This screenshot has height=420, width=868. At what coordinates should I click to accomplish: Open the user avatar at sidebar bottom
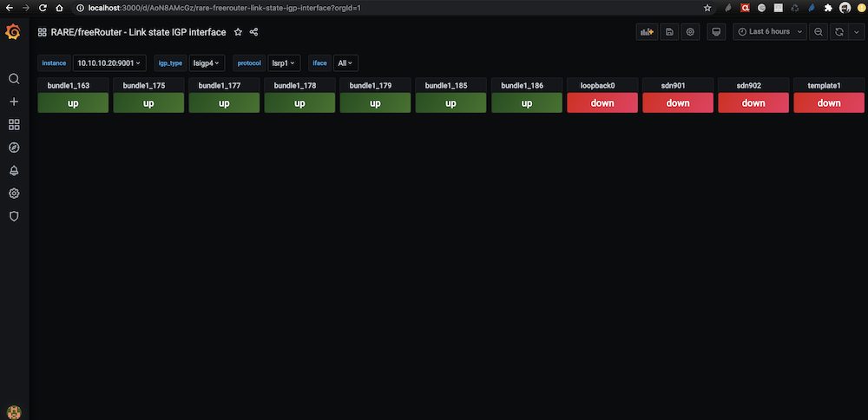pyautogui.click(x=14, y=411)
